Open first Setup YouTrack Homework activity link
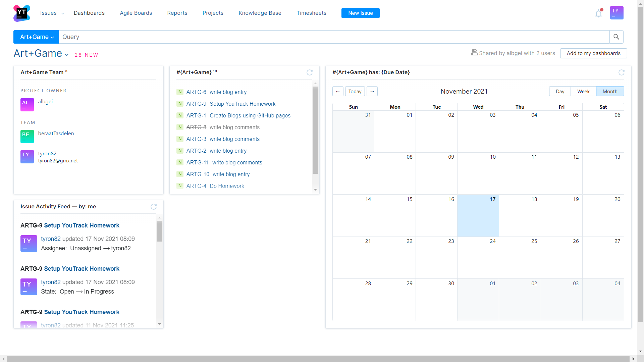The width and height of the screenshot is (644, 362). click(82, 225)
